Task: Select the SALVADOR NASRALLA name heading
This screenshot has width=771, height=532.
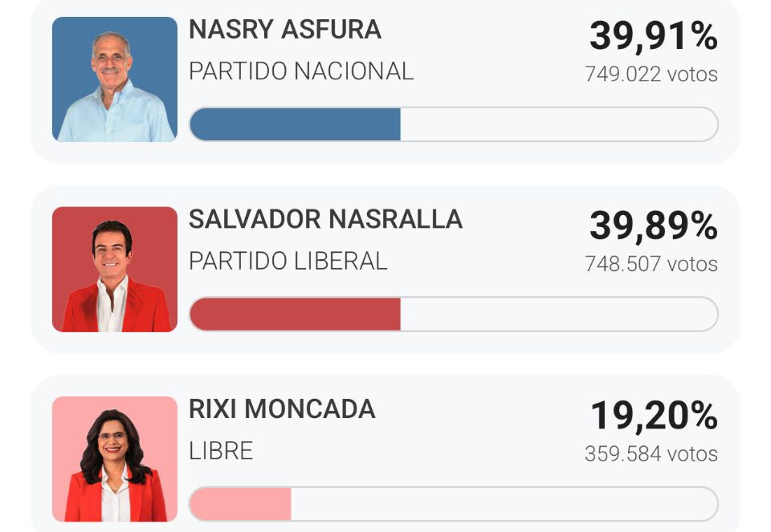Action: click(x=325, y=220)
